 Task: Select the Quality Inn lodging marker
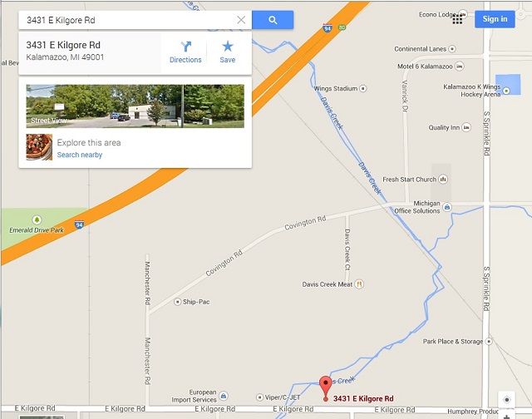466,127
